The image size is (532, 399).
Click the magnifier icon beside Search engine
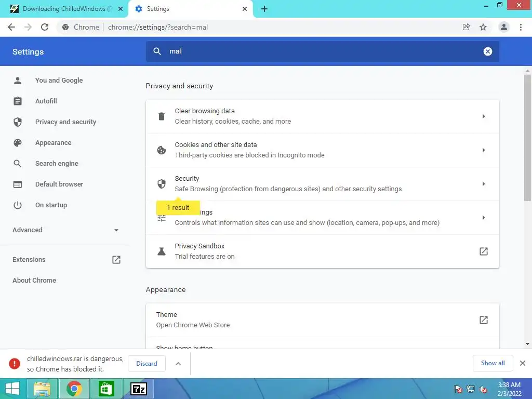tap(18, 164)
